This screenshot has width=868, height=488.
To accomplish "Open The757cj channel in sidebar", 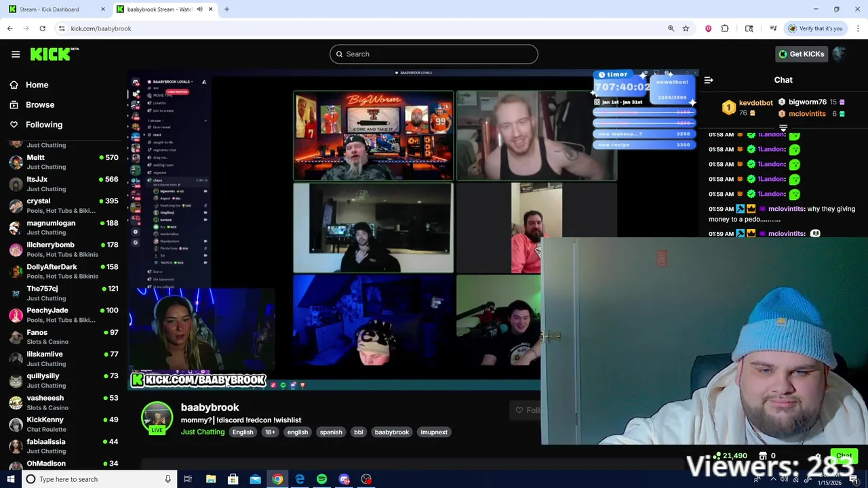I will [x=64, y=293].
